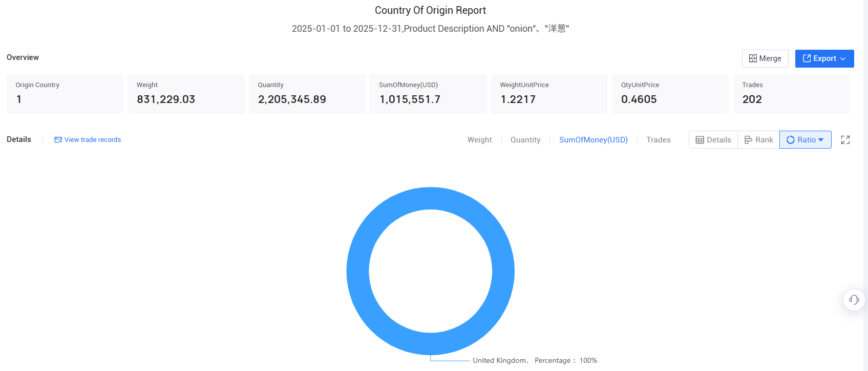The height and width of the screenshot is (371, 868).
Task: Click the SumOfMoney value 1,015,551.7
Action: tap(410, 99)
